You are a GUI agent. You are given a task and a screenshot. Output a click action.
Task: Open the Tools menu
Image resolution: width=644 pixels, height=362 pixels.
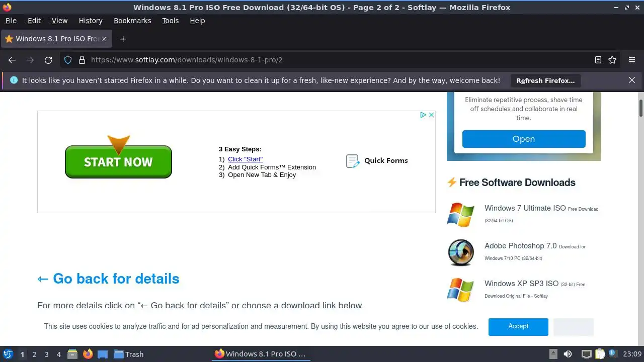pos(170,21)
